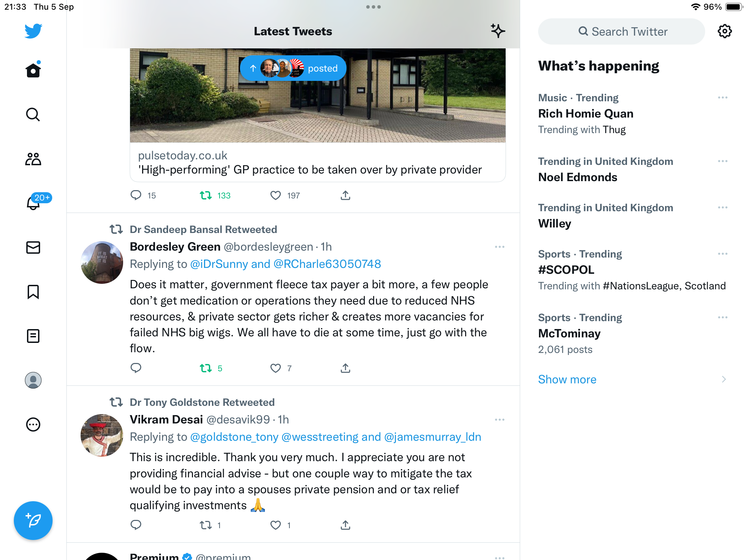The width and height of the screenshot is (747, 560).
Task: Open the Communities icon in the sidebar
Action: point(33,159)
